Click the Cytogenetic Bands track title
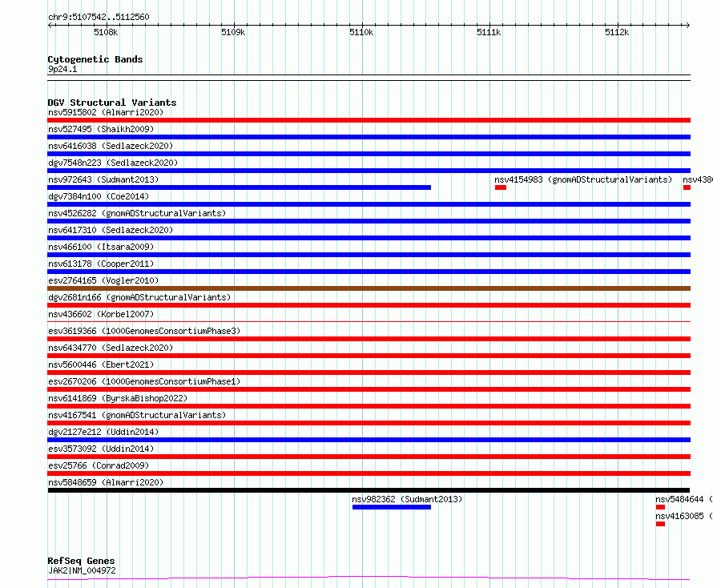Image resolution: width=713 pixels, height=588 pixels. tap(95, 59)
